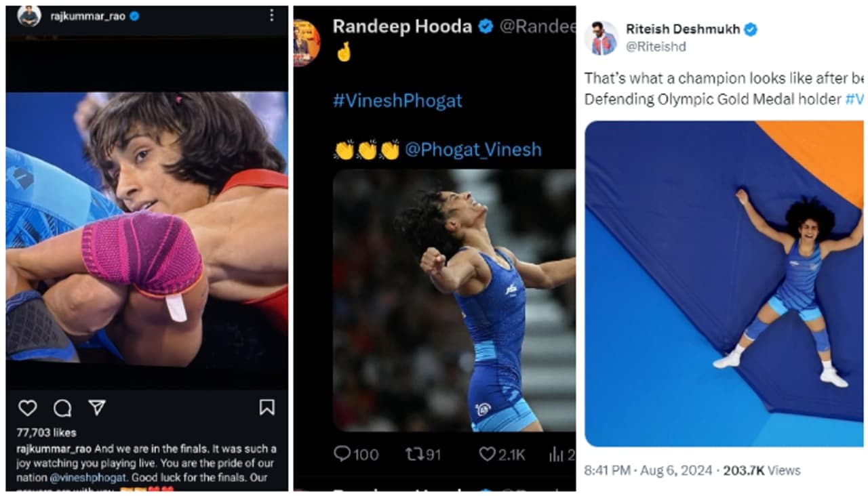
Task: Bookmark the rajkummar_rao Instagram post
Action: coord(267,407)
